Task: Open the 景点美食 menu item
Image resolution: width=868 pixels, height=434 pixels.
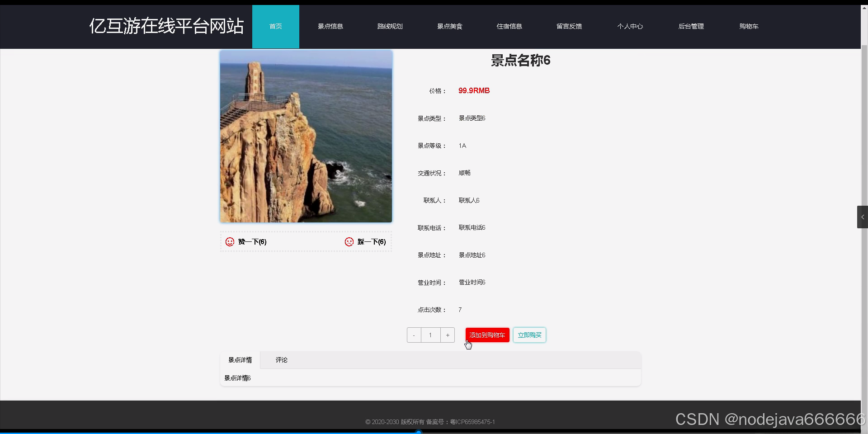Action: [x=450, y=27]
